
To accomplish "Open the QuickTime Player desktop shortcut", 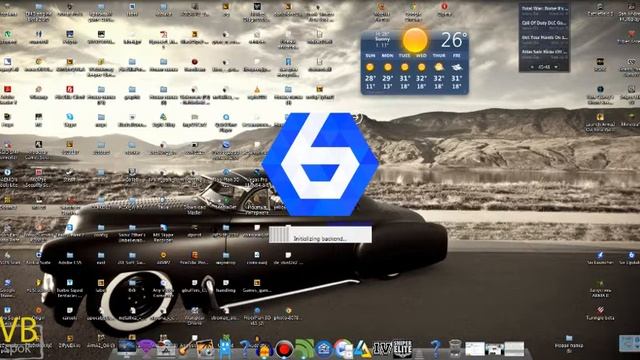I will tap(226, 123).
